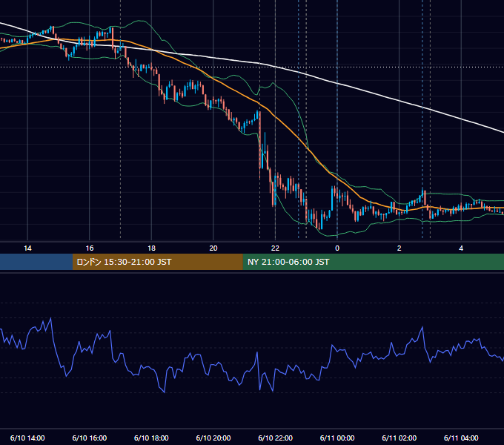
Task: Click the ロンドン 15:30-21:00 JST session bar
Action: point(157,262)
